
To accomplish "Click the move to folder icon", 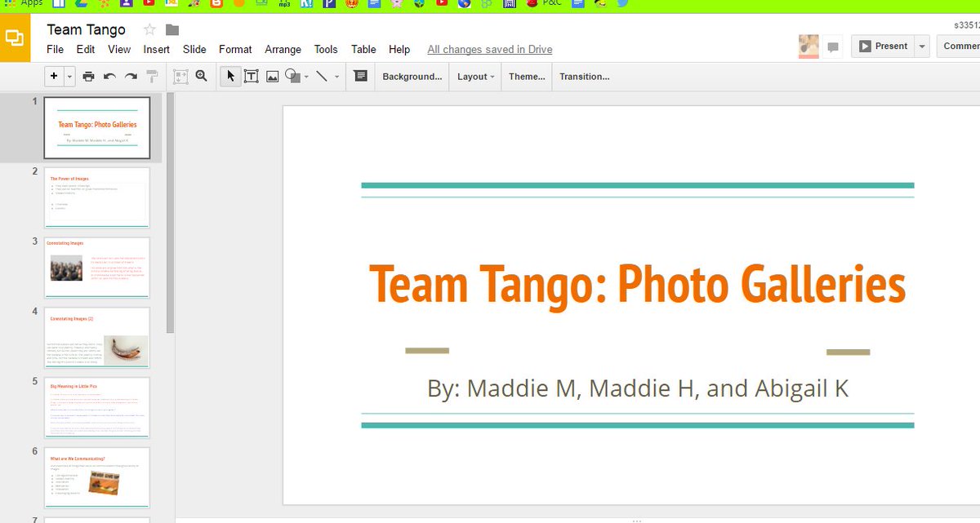I will (172, 30).
